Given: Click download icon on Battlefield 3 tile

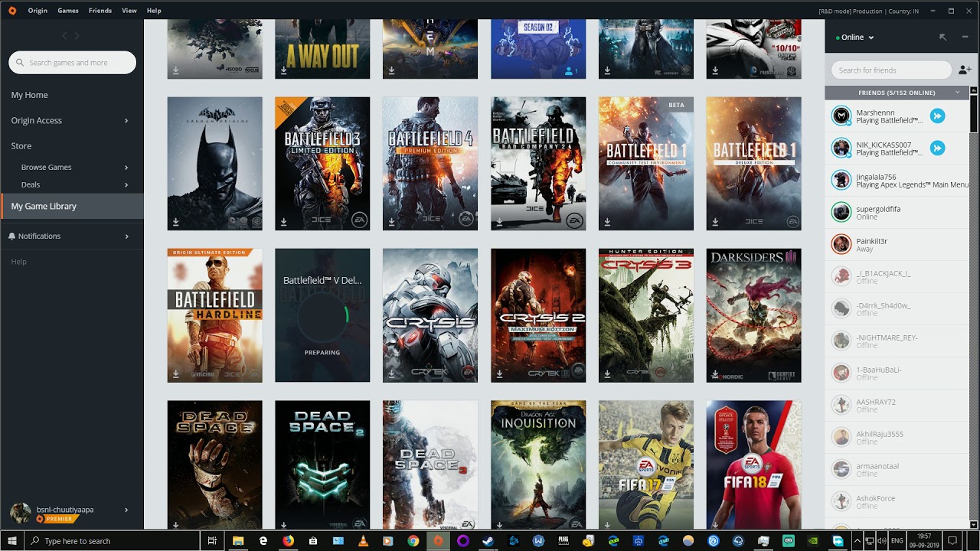Looking at the screenshot, I should pos(283,222).
